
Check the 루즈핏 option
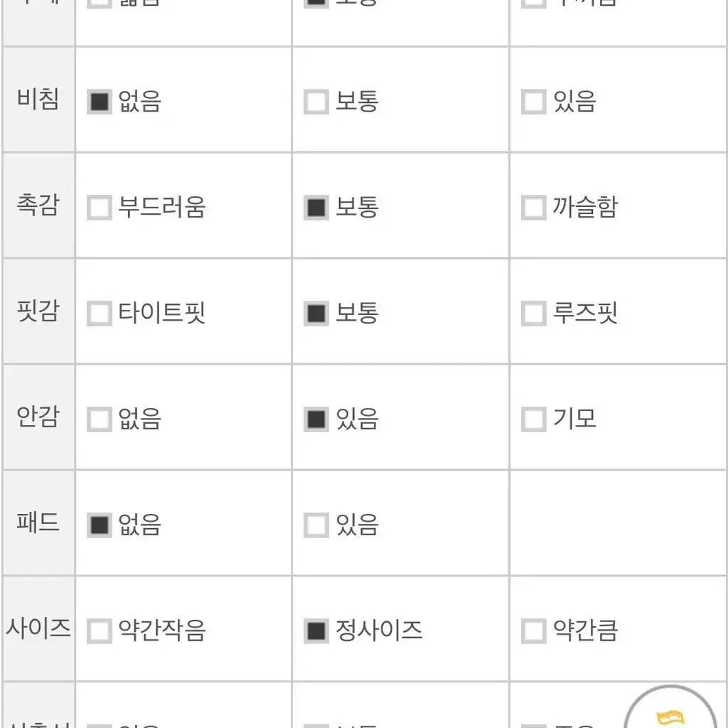point(533,314)
